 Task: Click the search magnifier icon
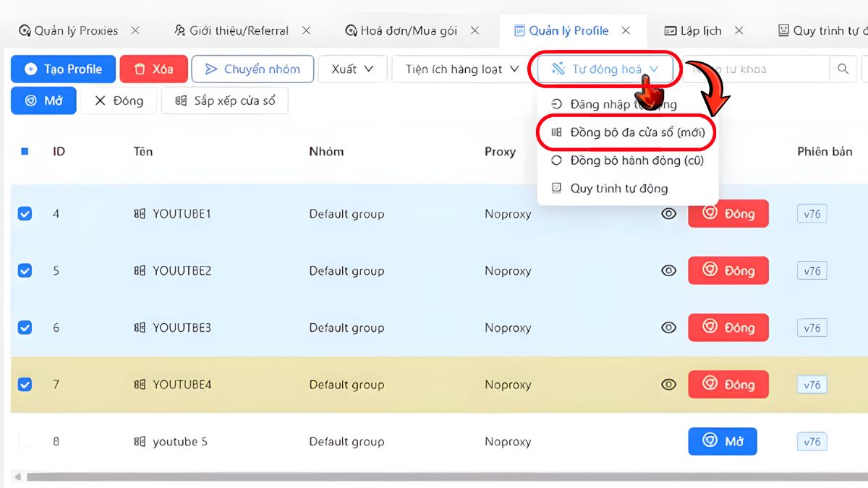pos(843,69)
